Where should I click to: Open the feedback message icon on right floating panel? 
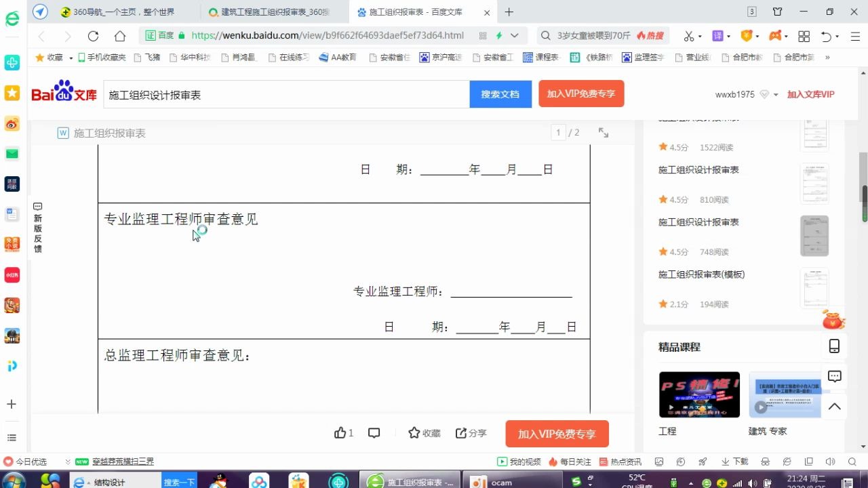[x=834, y=376]
